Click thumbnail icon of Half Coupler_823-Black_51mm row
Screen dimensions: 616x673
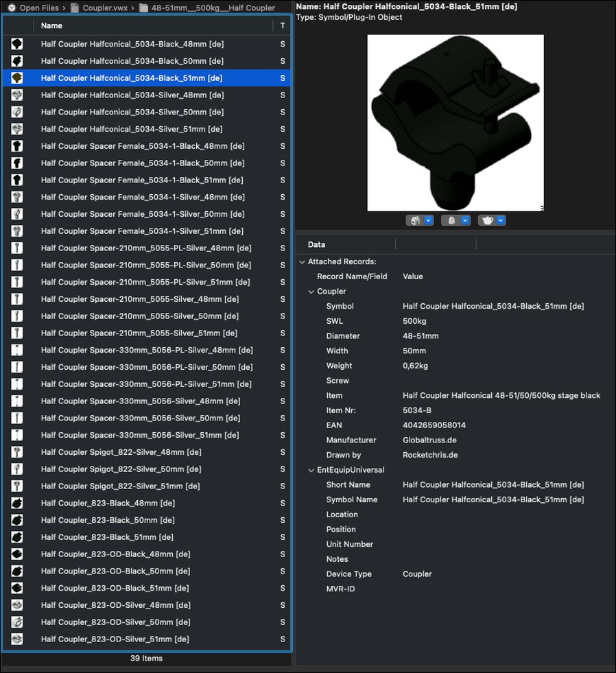point(16,537)
